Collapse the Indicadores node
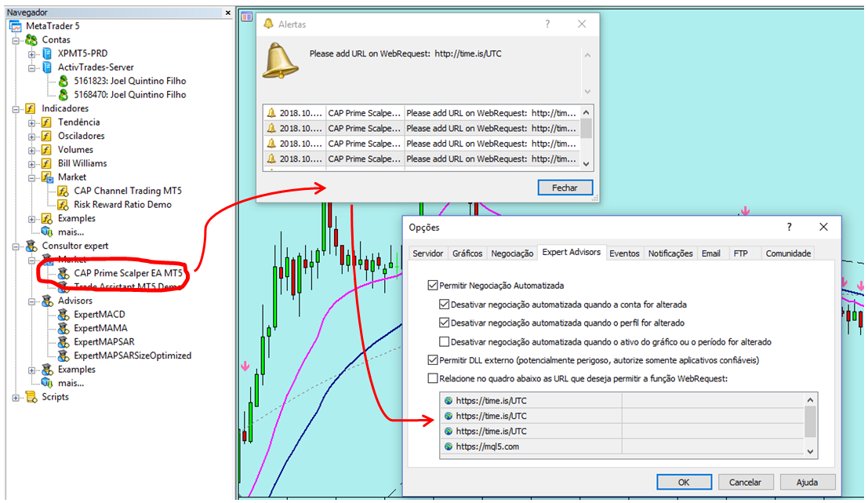 point(16,109)
